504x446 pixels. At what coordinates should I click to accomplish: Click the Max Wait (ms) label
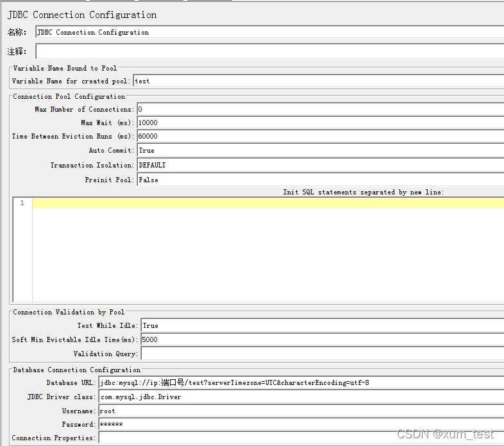[108, 123]
